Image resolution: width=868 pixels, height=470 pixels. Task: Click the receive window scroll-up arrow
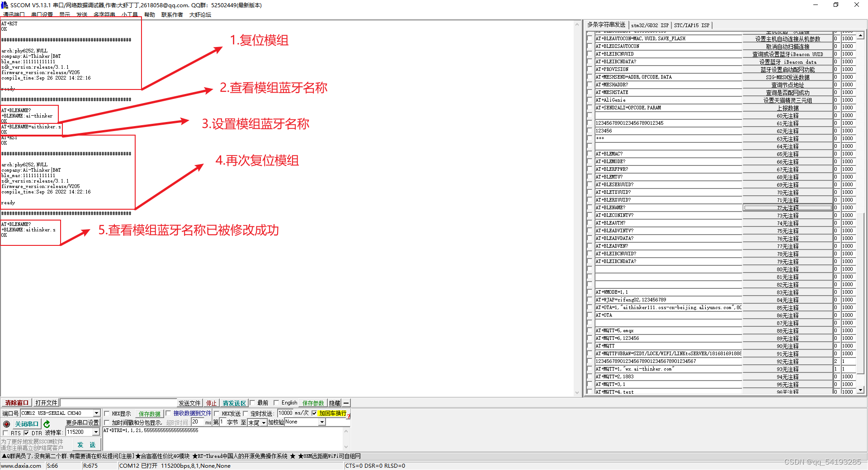[x=577, y=24]
